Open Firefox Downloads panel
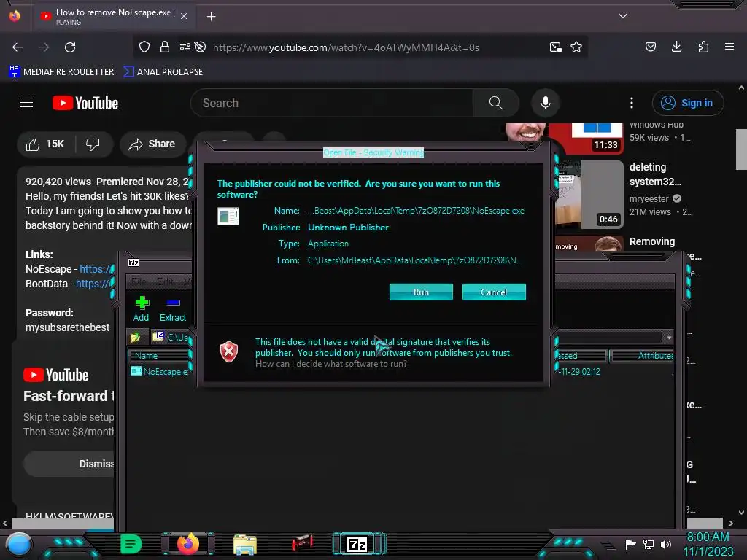The width and height of the screenshot is (747, 560). point(676,47)
